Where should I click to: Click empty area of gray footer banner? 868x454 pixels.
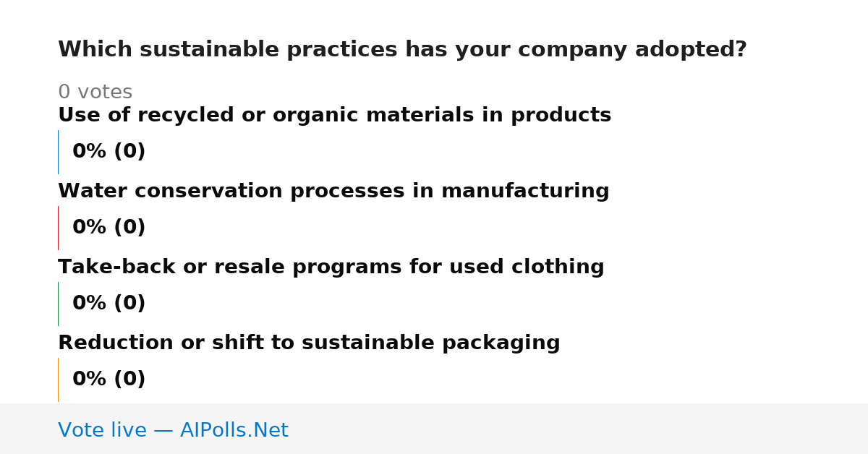coord(579,429)
